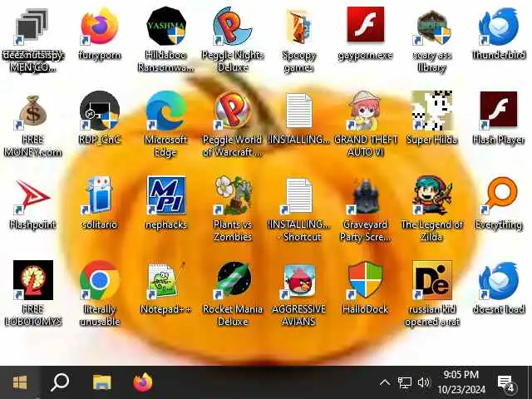Open the doesnt load Thunderbird shortcut
Screen dimensions: 532x399
(499, 281)
